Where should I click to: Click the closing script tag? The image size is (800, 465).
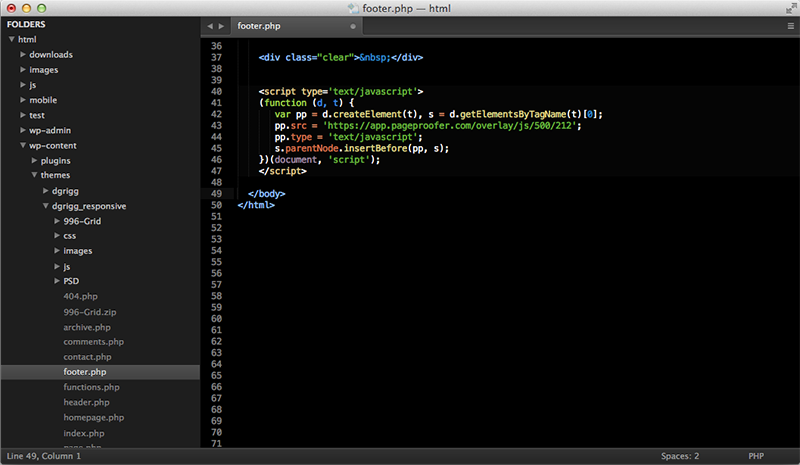point(283,170)
